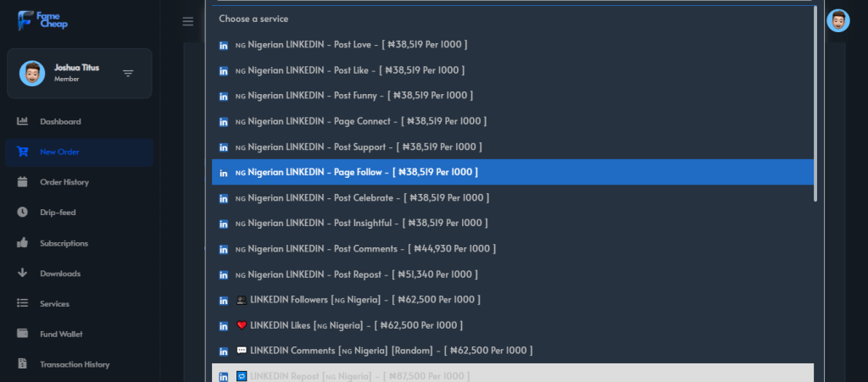Click LinkedIn icon on Post Repost row
868x382 pixels.
pyautogui.click(x=224, y=274)
